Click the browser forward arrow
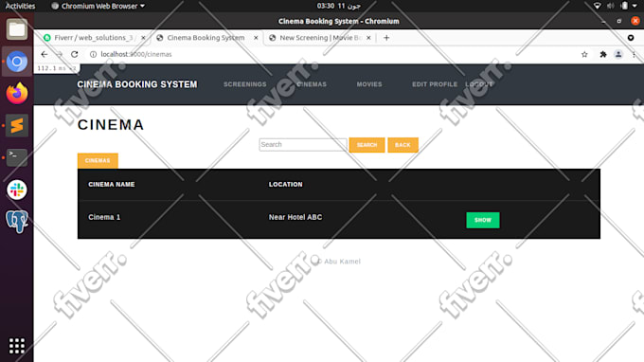 [59, 54]
